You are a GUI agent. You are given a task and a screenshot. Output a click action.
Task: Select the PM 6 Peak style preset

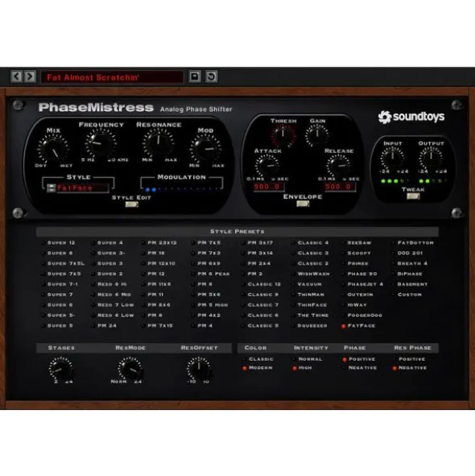pyautogui.click(x=211, y=274)
